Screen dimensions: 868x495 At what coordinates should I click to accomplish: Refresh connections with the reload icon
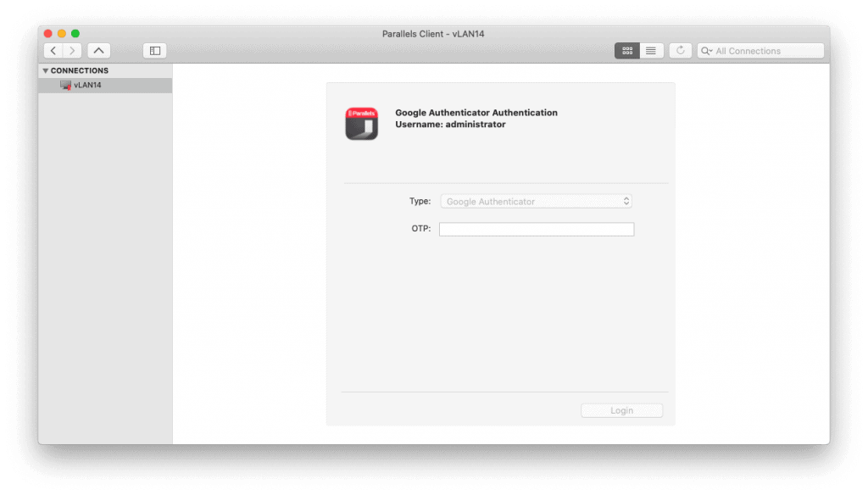[x=680, y=50]
